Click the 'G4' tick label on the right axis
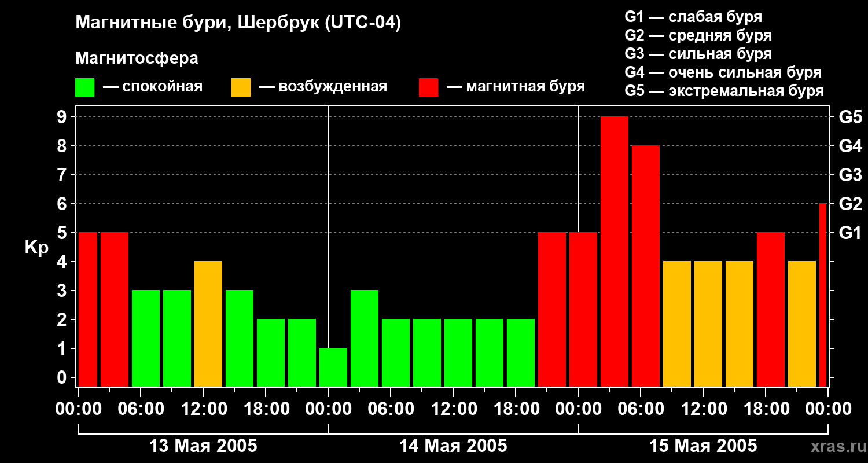This screenshot has width=868, height=463. coord(850,146)
